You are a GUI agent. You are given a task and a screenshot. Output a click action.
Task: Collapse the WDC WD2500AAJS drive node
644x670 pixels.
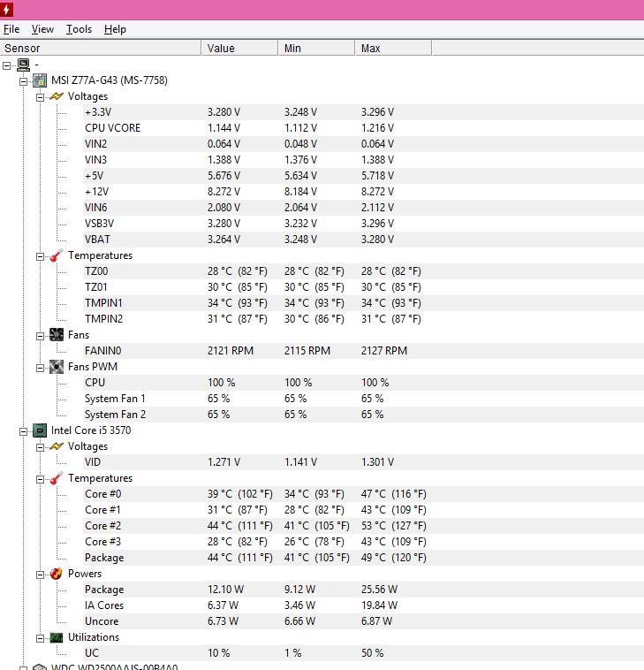pos(24,668)
